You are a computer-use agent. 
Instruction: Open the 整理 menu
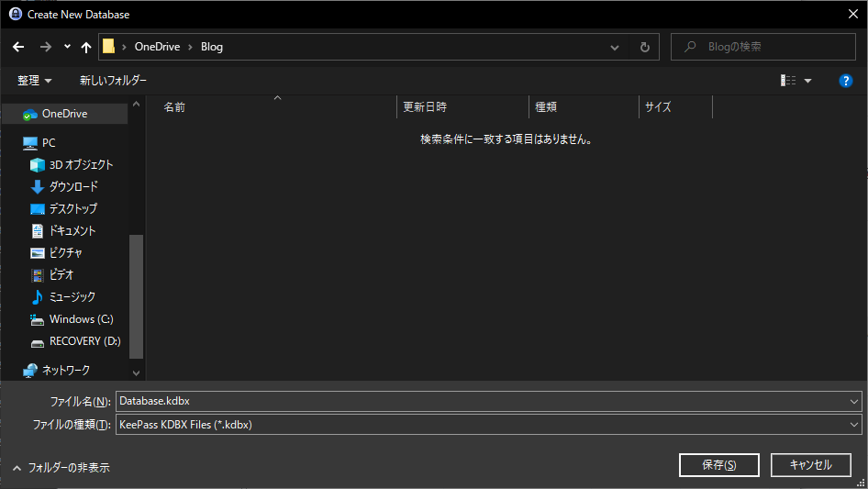pos(34,81)
